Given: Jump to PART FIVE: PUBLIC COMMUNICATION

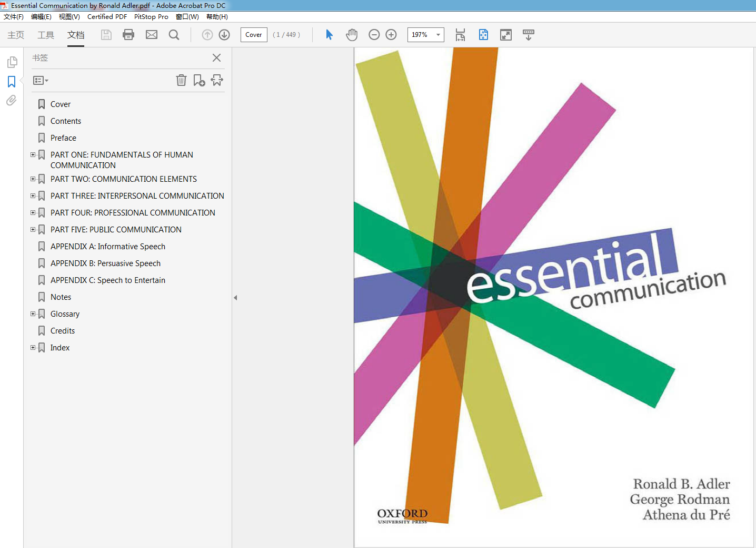Looking at the screenshot, I should pos(116,230).
